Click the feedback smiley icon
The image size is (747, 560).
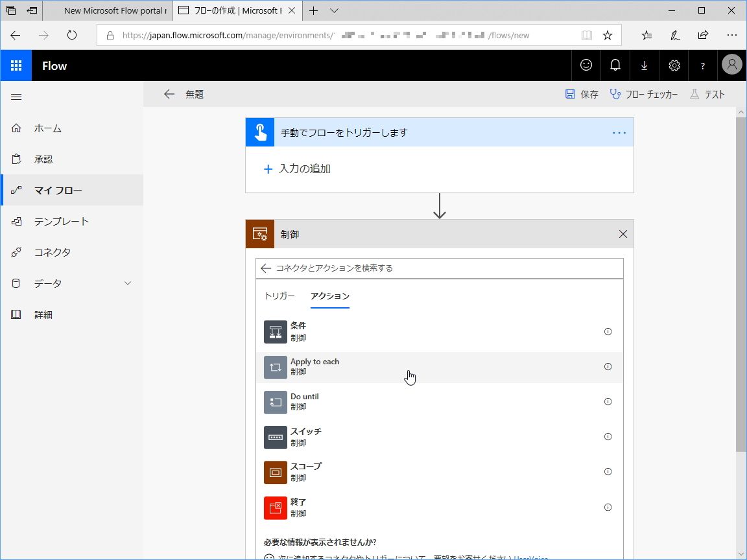[x=586, y=65]
